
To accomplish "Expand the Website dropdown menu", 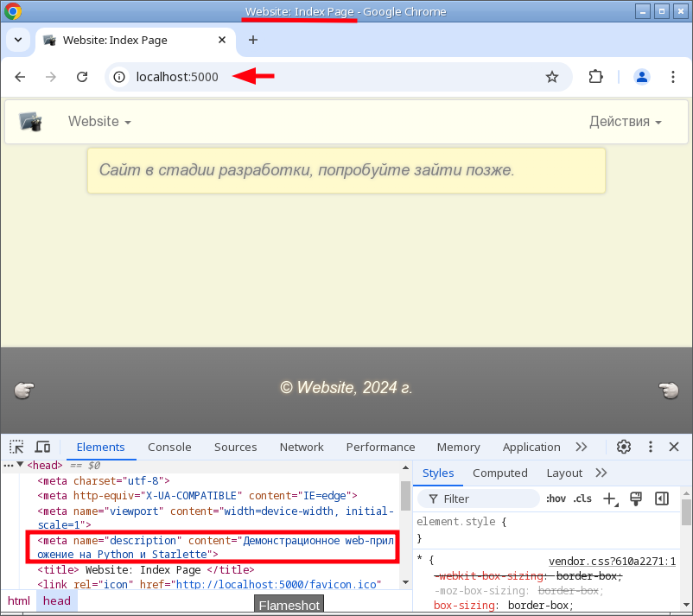I will click(99, 122).
